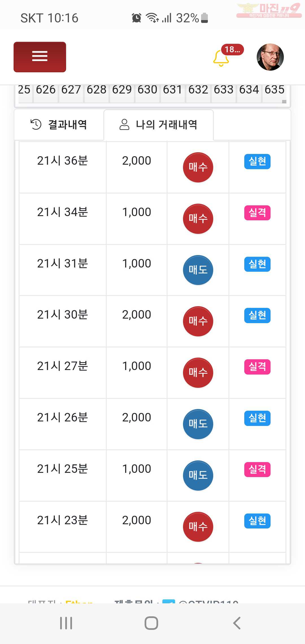This screenshot has width=305, height=644.
Task: Select round number 630 in strip
Action: pos(147,90)
